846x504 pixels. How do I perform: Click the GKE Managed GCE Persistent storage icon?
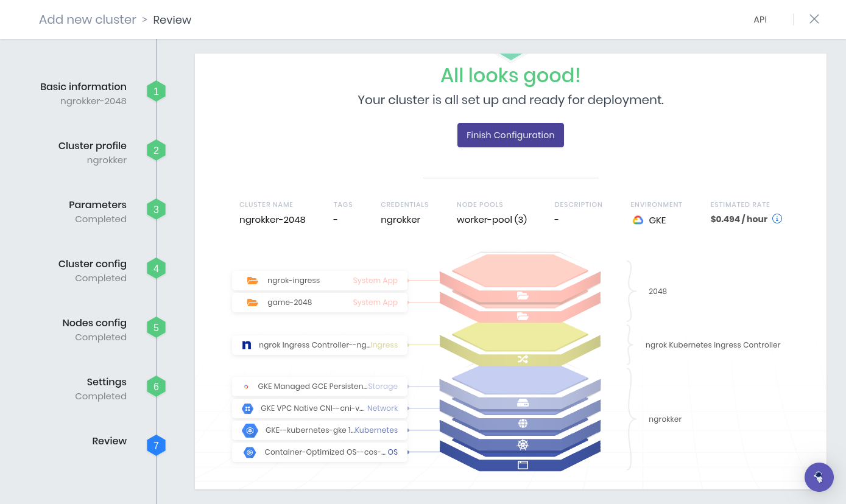click(246, 387)
